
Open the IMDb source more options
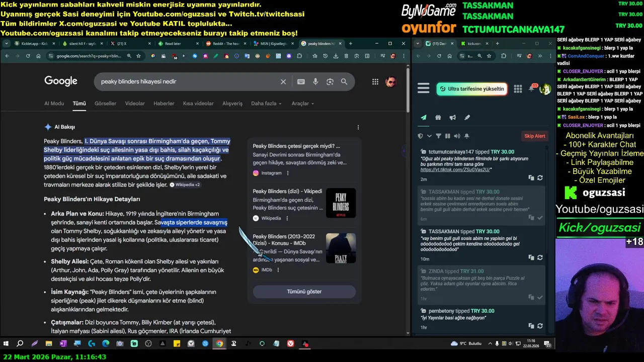(x=278, y=270)
